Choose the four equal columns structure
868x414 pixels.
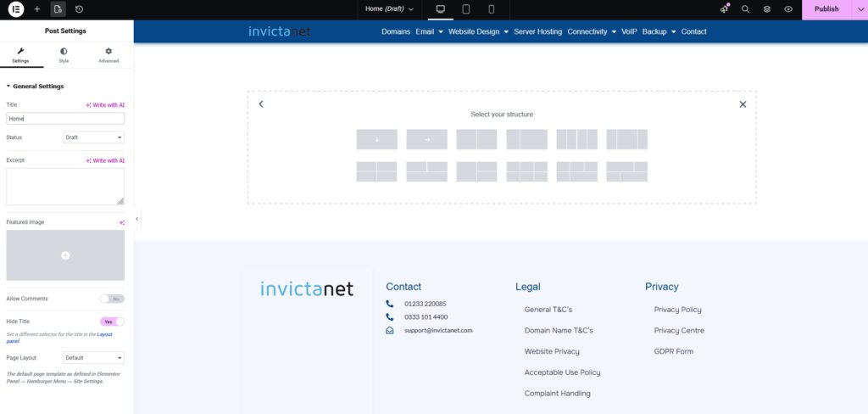coord(576,139)
